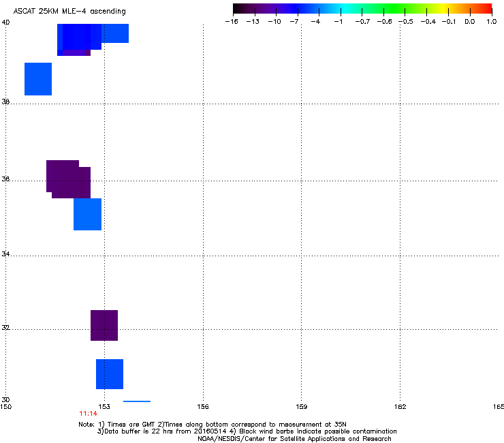Viewport: 504px width, 443px height.
Task: Click the longitude 159 axis label
Action: point(302,407)
